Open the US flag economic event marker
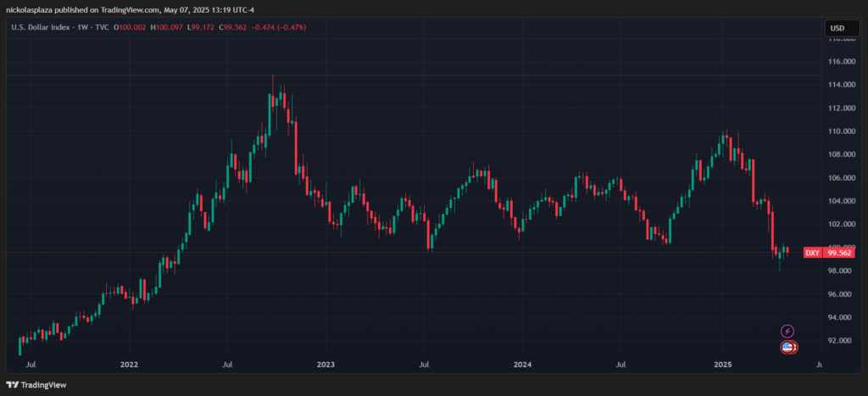This screenshot has width=868, height=396. (x=787, y=348)
